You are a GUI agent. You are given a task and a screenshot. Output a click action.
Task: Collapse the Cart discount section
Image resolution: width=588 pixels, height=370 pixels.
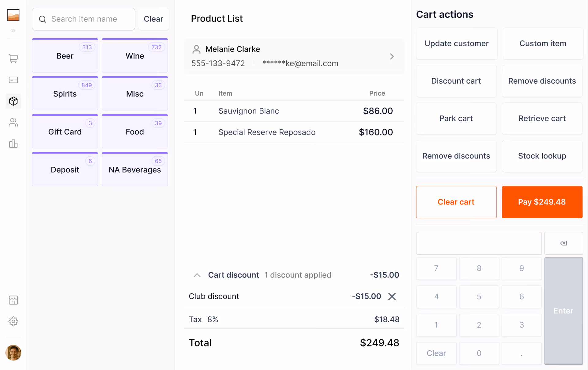pos(197,275)
